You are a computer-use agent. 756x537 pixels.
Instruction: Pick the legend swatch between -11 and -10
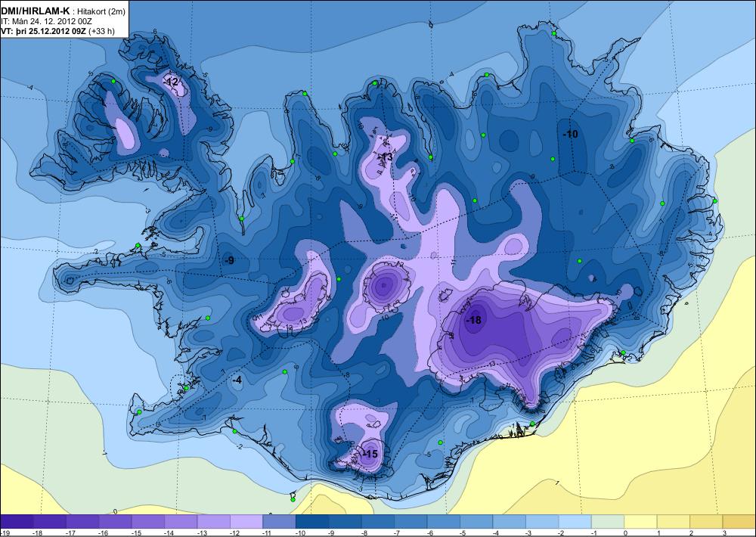tap(279, 521)
